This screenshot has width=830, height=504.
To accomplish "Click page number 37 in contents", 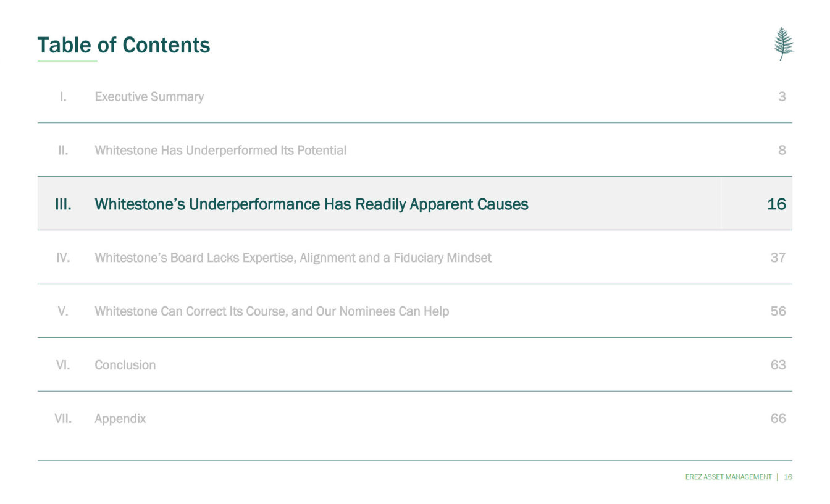I will point(778,258).
